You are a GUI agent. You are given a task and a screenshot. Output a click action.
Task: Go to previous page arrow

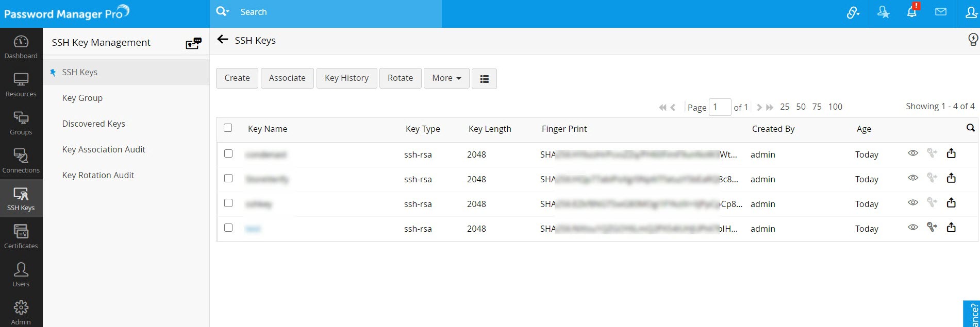click(673, 107)
